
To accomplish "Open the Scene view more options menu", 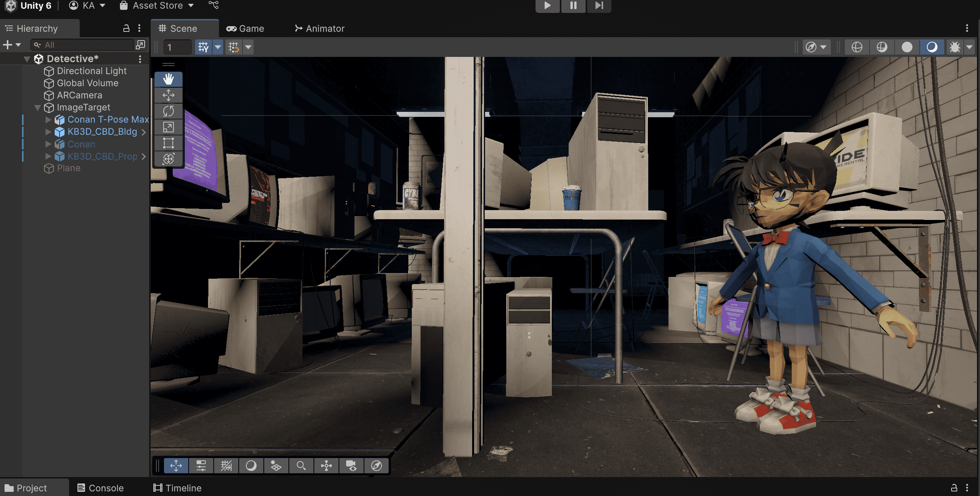I will pyautogui.click(x=967, y=28).
